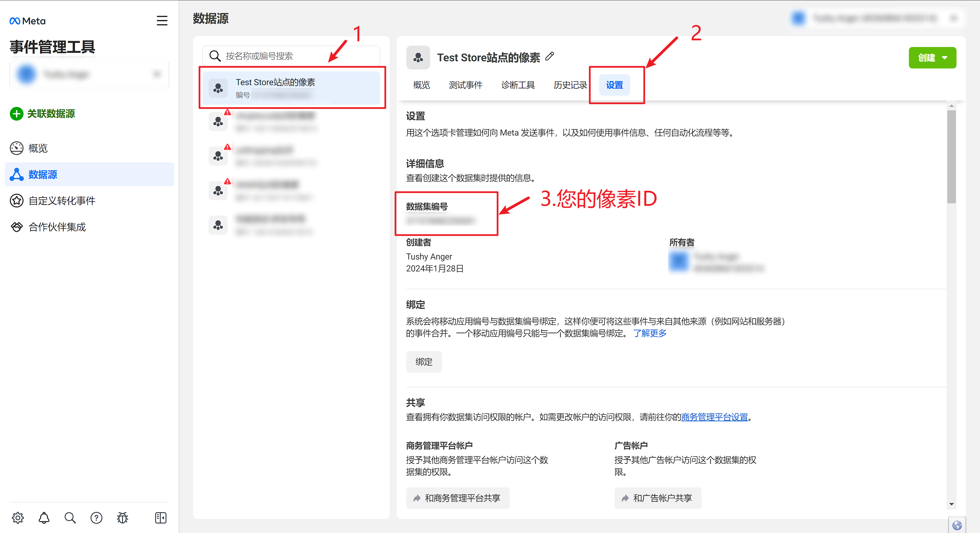Open 自定义转化事件 in the sidebar
This screenshot has height=533, width=980.
tap(89, 201)
